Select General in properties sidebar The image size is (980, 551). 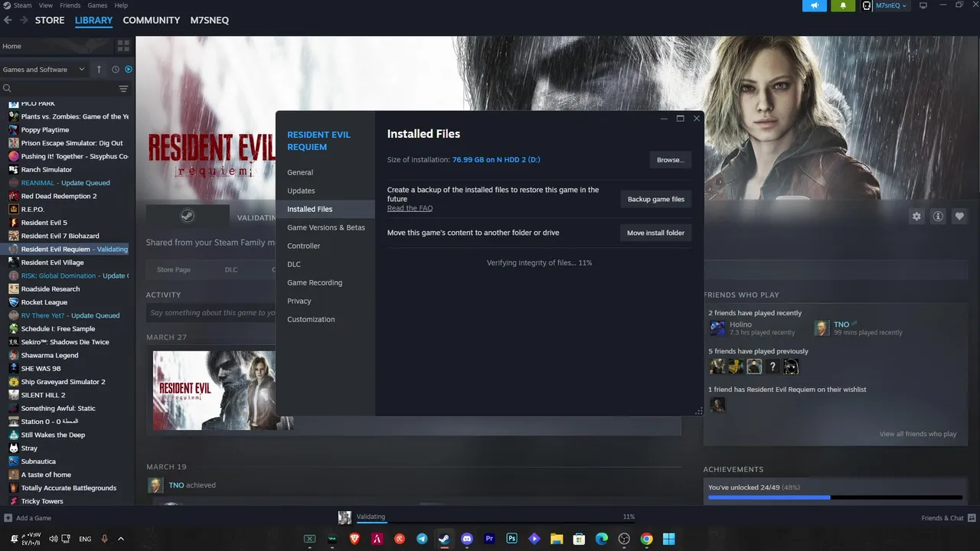325,172
